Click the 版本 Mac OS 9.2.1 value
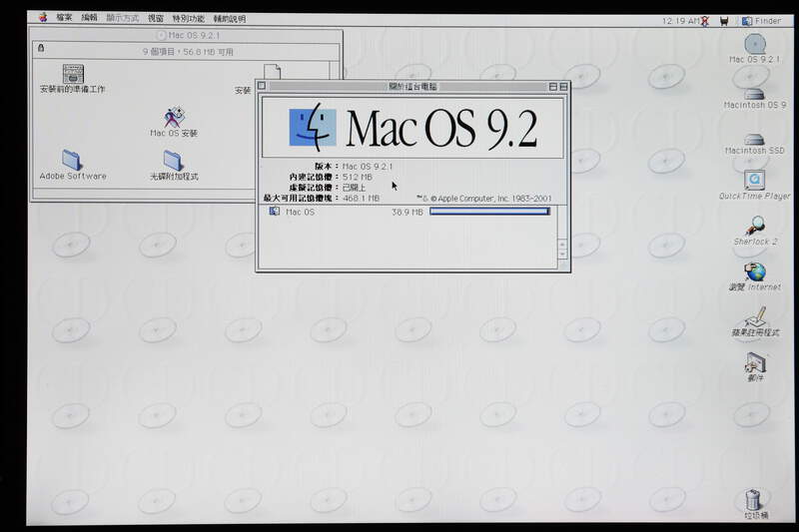The image size is (799, 532). [368, 167]
